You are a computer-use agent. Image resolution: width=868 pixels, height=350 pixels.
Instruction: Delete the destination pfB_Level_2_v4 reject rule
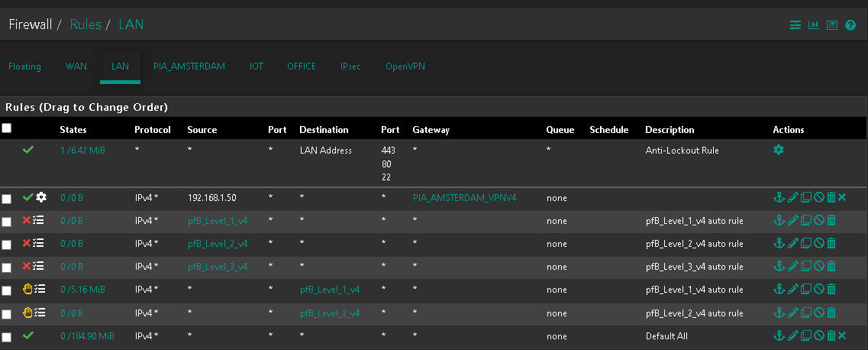point(831,313)
